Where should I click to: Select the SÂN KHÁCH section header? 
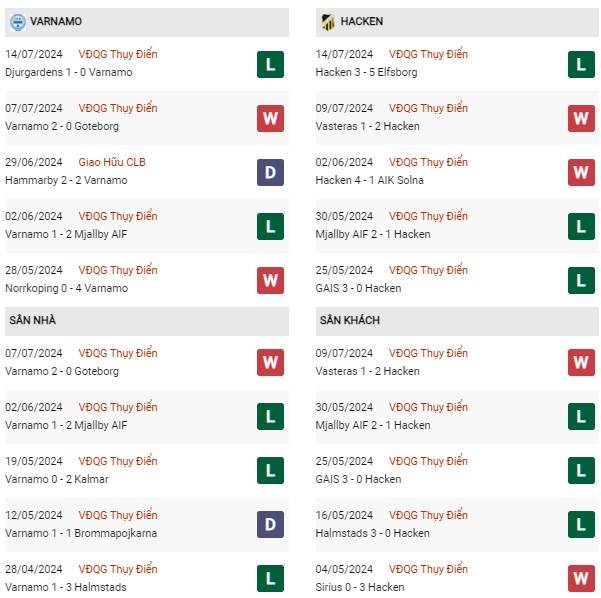pos(457,321)
